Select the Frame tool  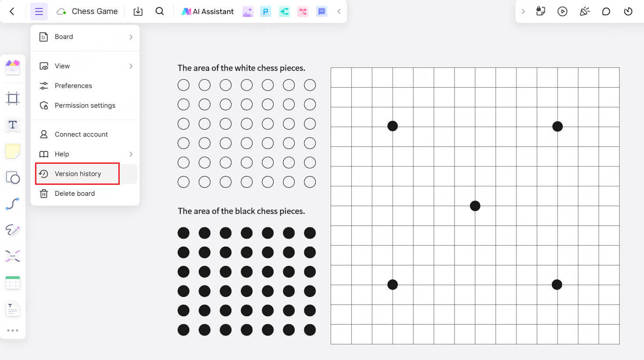[x=13, y=98]
